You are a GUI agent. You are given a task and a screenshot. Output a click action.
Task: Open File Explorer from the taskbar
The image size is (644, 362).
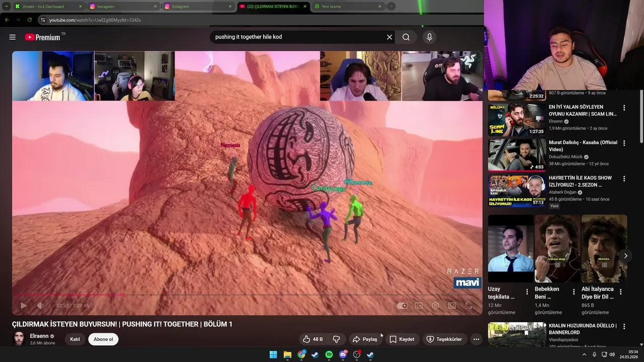tap(287, 354)
